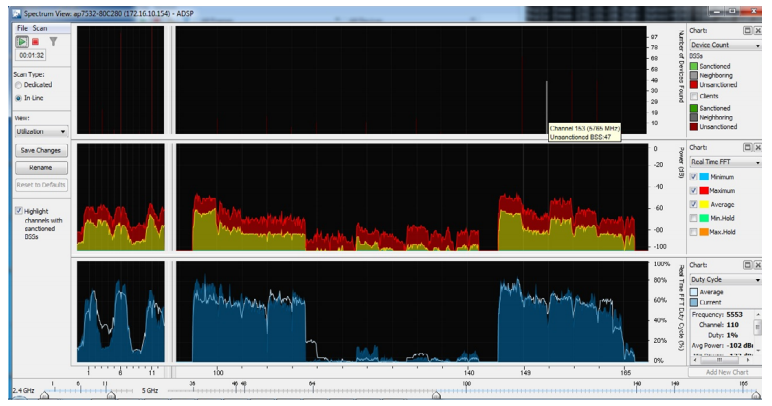Image resolution: width=772 pixels, height=406 pixels.
Task: Click the Average yellow color swatch
Action: 704,204
